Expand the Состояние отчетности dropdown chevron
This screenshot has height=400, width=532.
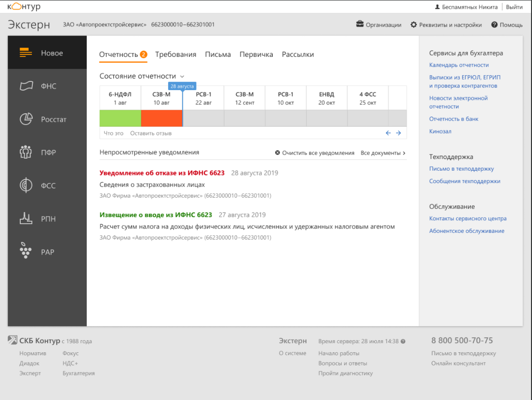pyautogui.click(x=182, y=76)
